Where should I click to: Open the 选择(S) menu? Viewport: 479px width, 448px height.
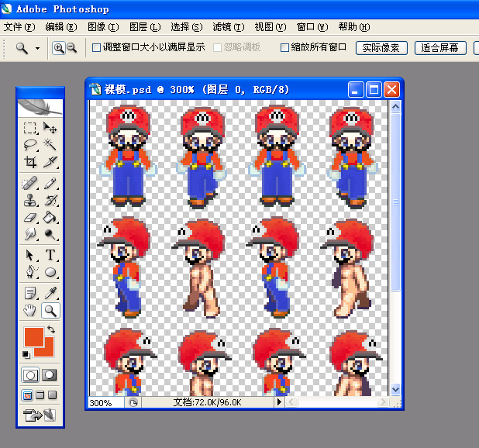tap(187, 27)
